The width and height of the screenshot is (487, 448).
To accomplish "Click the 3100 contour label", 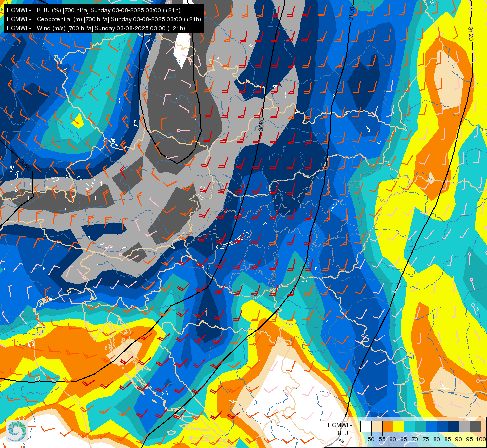I will 351,14.
